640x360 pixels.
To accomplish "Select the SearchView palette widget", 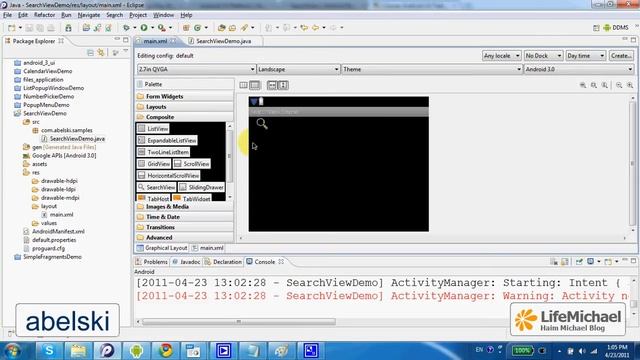I will [x=157, y=187].
